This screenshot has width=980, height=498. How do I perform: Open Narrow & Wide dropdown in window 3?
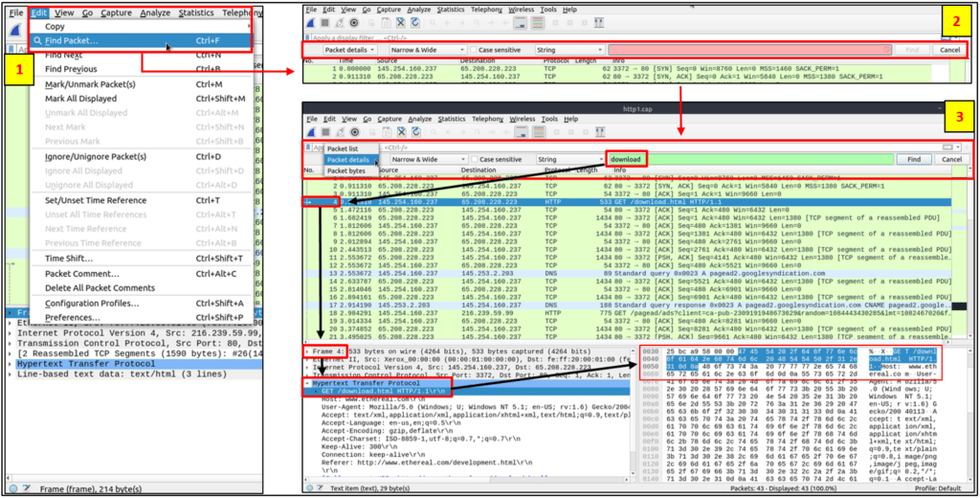click(x=428, y=160)
